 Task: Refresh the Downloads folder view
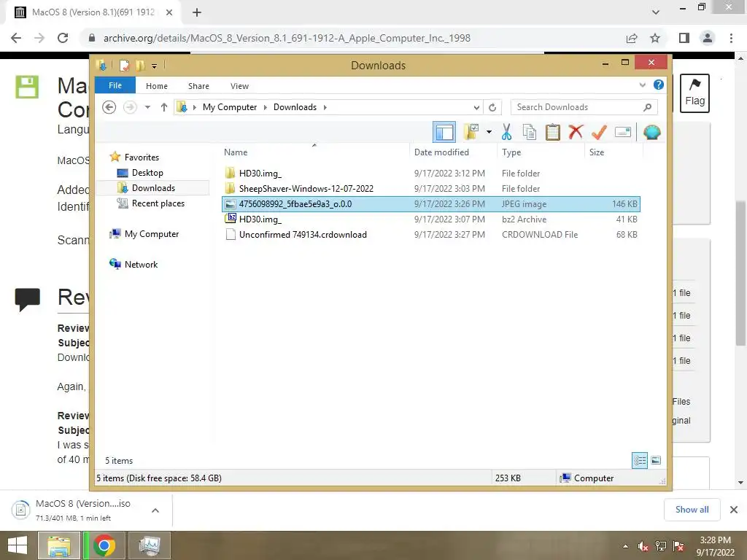click(x=492, y=107)
